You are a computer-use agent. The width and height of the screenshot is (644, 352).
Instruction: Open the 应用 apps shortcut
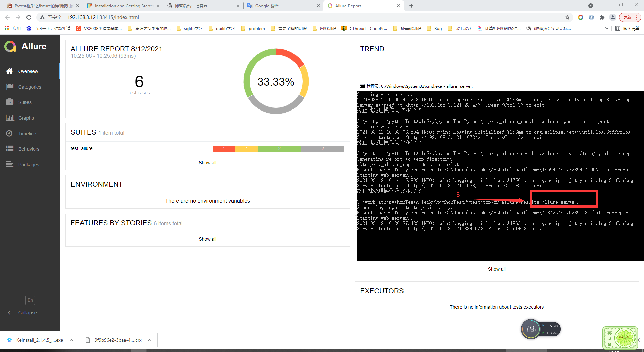pyautogui.click(x=13, y=28)
